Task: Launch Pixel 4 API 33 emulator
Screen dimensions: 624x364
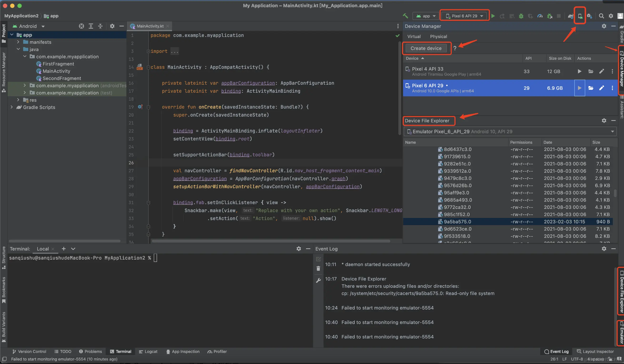Action: 579,72
